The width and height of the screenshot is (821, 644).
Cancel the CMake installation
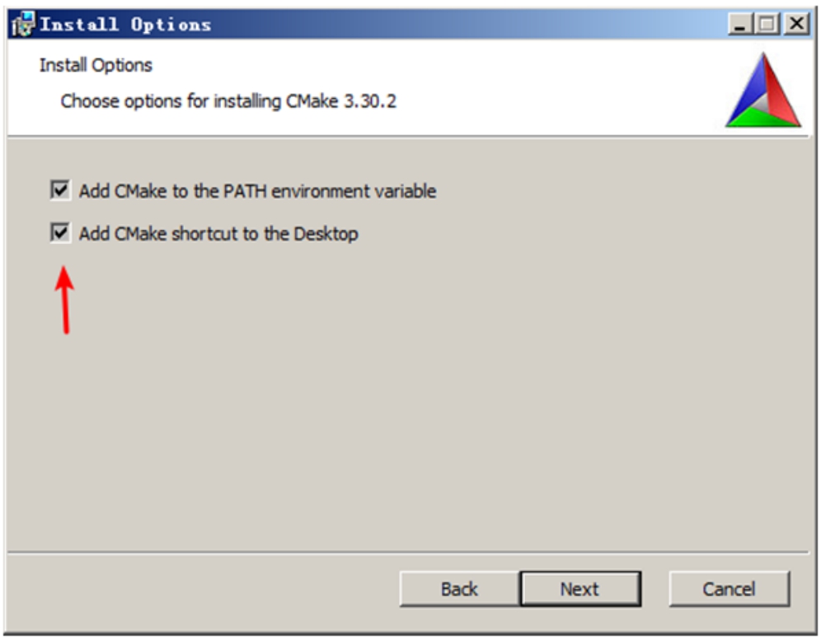click(x=729, y=589)
